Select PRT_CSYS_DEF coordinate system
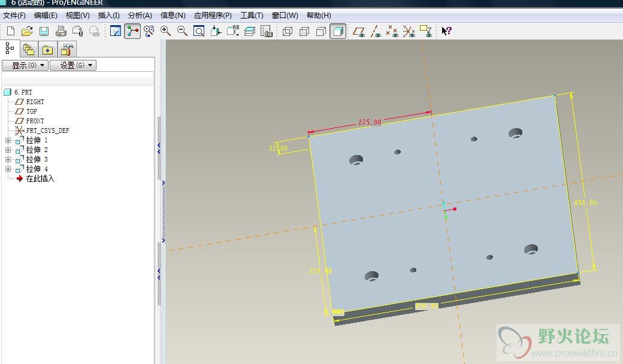Viewport: 623px width, 364px height. coord(47,130)
